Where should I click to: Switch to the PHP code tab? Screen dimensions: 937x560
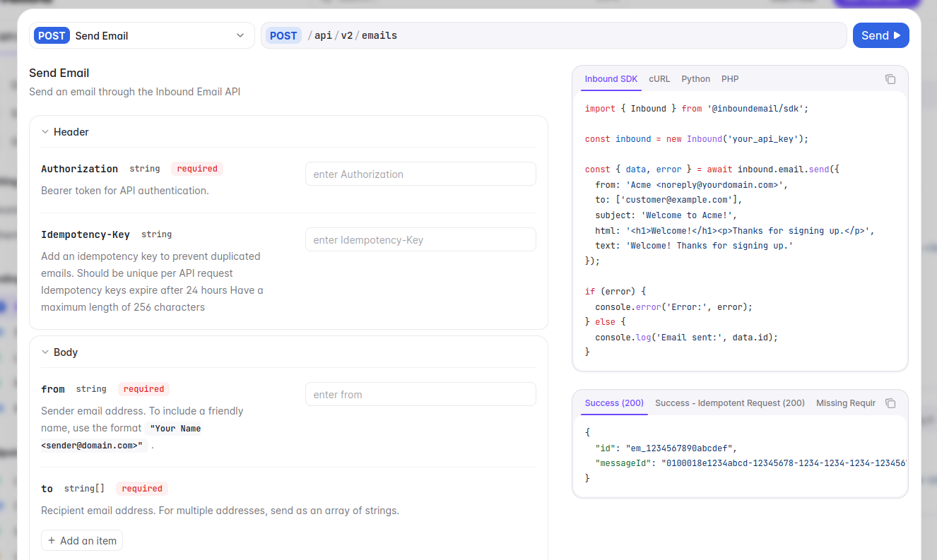pos(730,79)
